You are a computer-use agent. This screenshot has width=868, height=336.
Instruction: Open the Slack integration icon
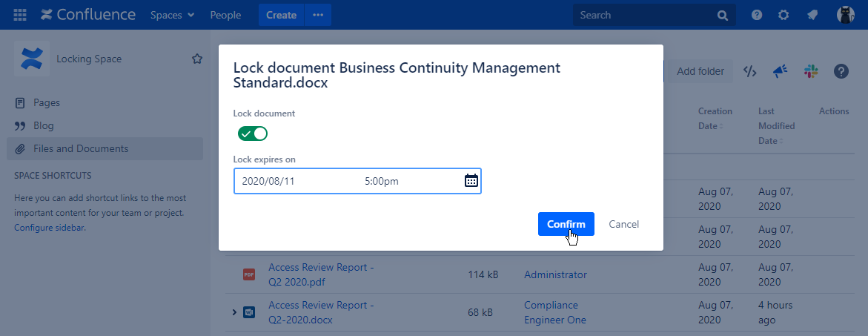click(810, 71)
